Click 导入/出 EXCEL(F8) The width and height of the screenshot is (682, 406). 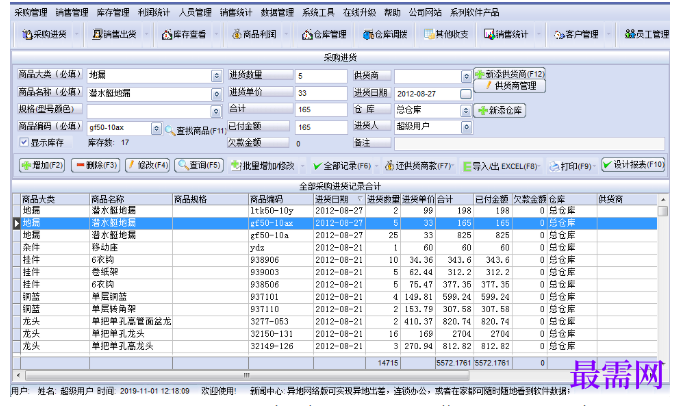(x=499, y=166)
